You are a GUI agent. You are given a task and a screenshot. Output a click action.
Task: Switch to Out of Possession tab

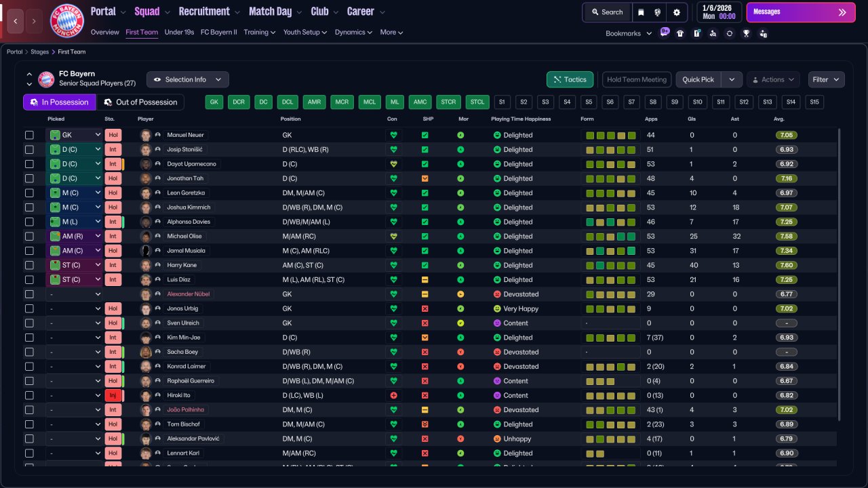[x=140, y=102]
